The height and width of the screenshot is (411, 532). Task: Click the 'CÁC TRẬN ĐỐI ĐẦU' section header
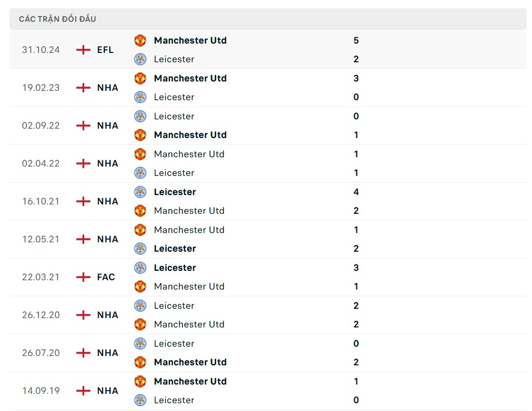58,19
